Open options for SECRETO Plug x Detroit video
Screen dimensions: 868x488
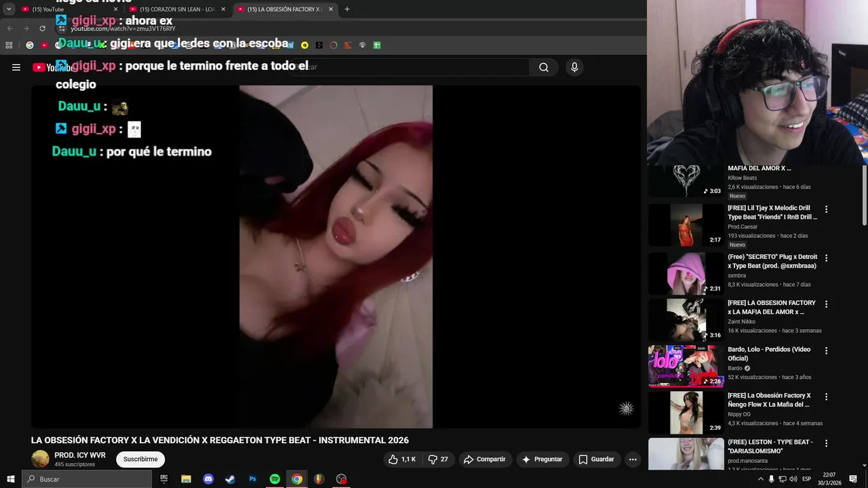(x=826, y=258)
